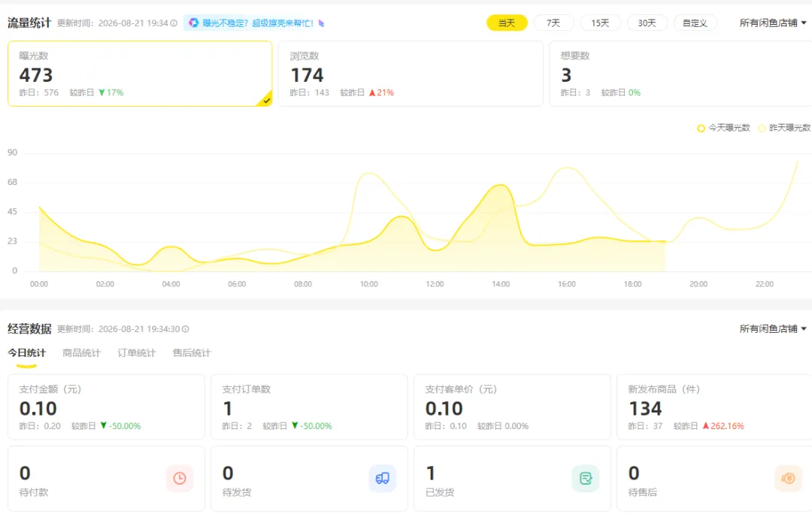Open 所有闲鱼店铺 dropdown in 流量统计
The width and height of the screenshot is (812, 517).
tap(773, 23)
